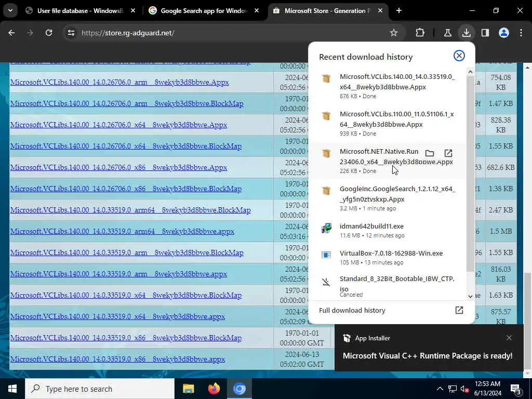Image resolution: width=532 pixels, height=399 pixels.
Task: Show NET.Native.Runtime download in folder
Action: pos(430,153)
